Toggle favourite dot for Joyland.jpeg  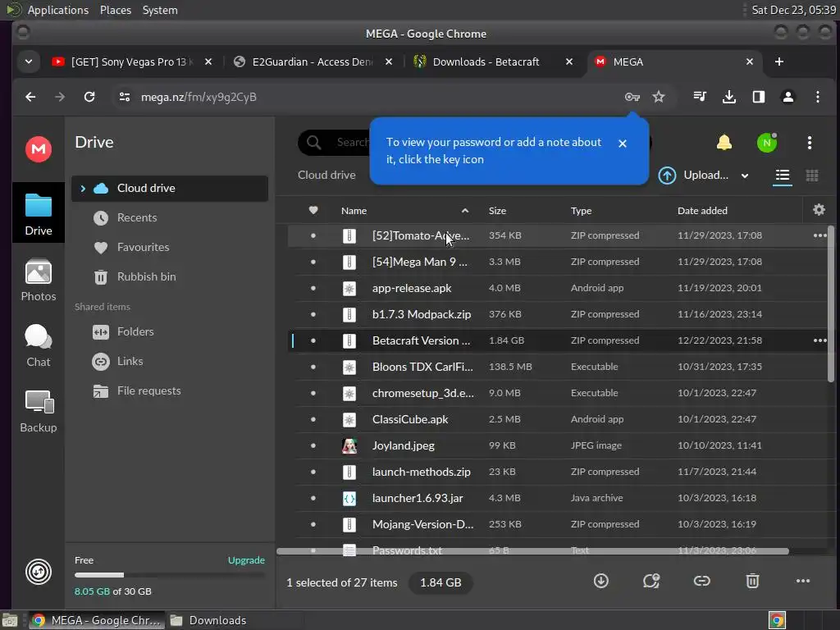coord(313,445)
